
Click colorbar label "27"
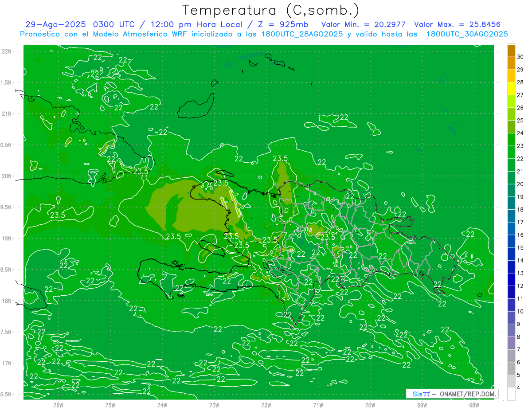pyautogui.click(x=520, y=95)
